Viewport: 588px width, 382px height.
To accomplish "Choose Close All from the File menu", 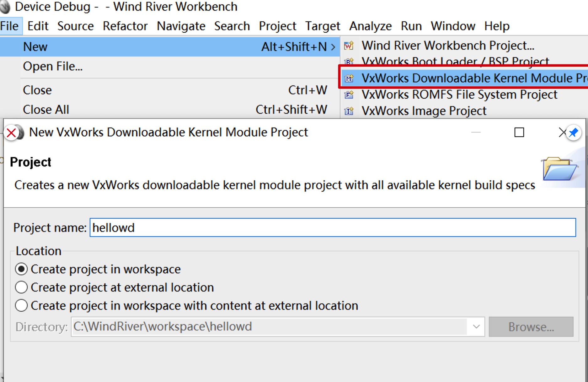I will pos(170,110).
